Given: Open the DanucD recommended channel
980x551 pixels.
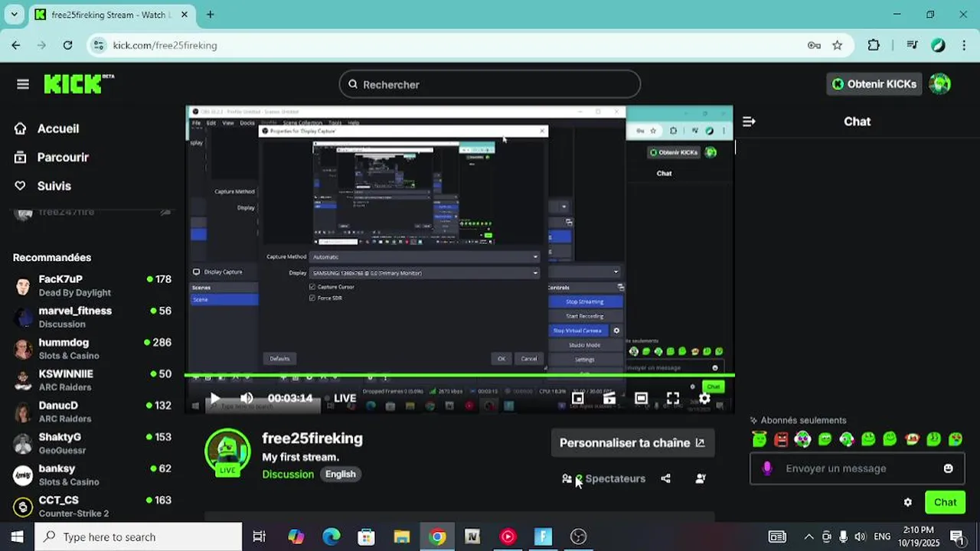Looking at the screenshot, I should pyautogui.click(x=92, y=412).
